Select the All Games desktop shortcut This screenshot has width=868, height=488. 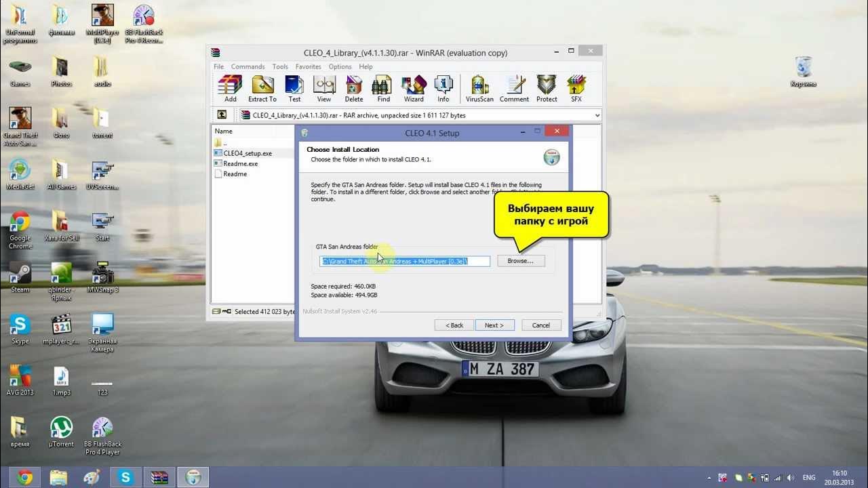point(62,174)
